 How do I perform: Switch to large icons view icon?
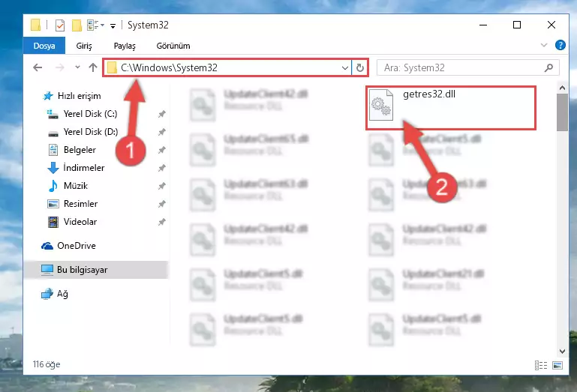[557, 365]
